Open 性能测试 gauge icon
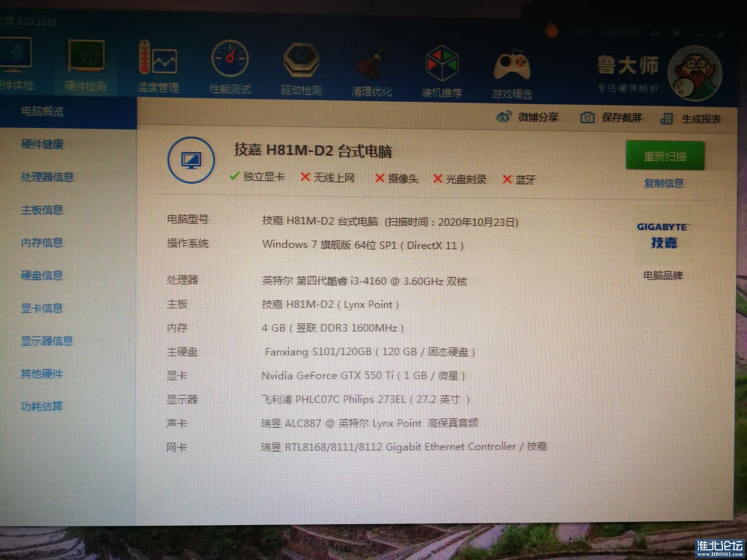Screen dimensions: 747x560 click(x=230, y=59)
